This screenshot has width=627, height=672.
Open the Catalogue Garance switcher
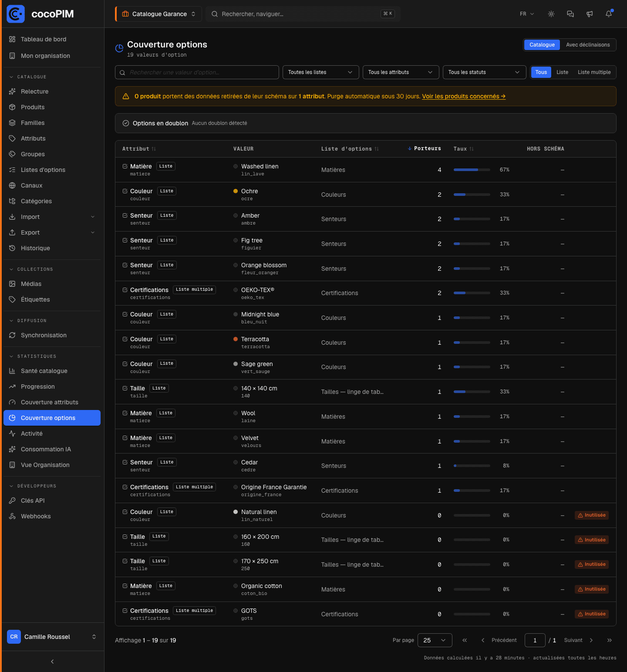point(158,14)
